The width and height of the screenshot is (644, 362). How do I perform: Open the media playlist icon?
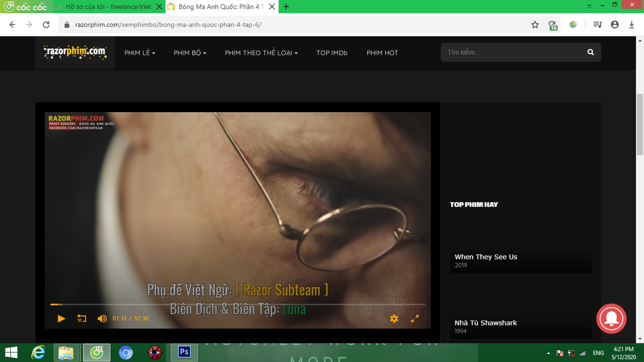pyautogui.click(x=598, y=25)
